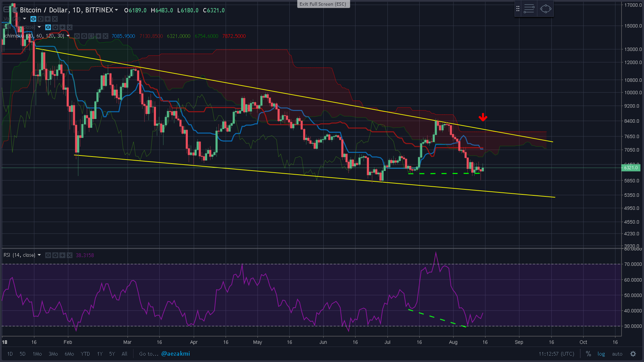
Task: Click Exit Full Screen (ESC) button
Action: point(323,4)
